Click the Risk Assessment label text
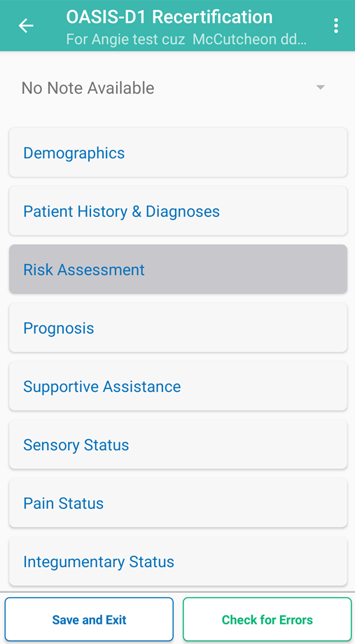 tap(84, 269)
